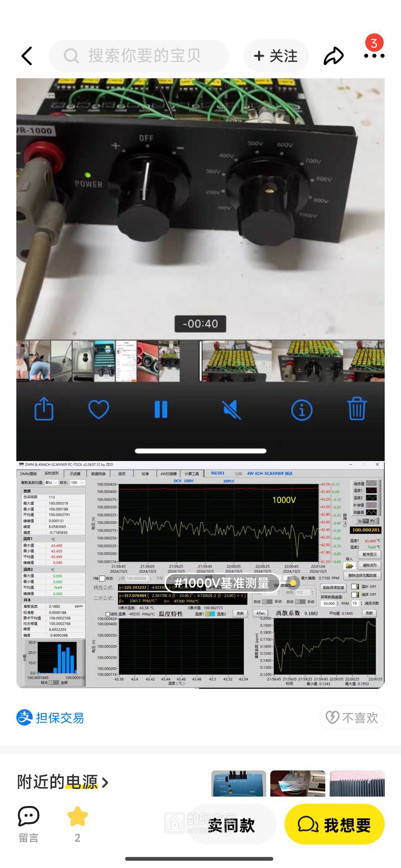This screenshot has width=401, height=868.
Task: Select 数据终端 tab in PC-TOOL image
Action: pyautogui.click(x=98, y=474)
